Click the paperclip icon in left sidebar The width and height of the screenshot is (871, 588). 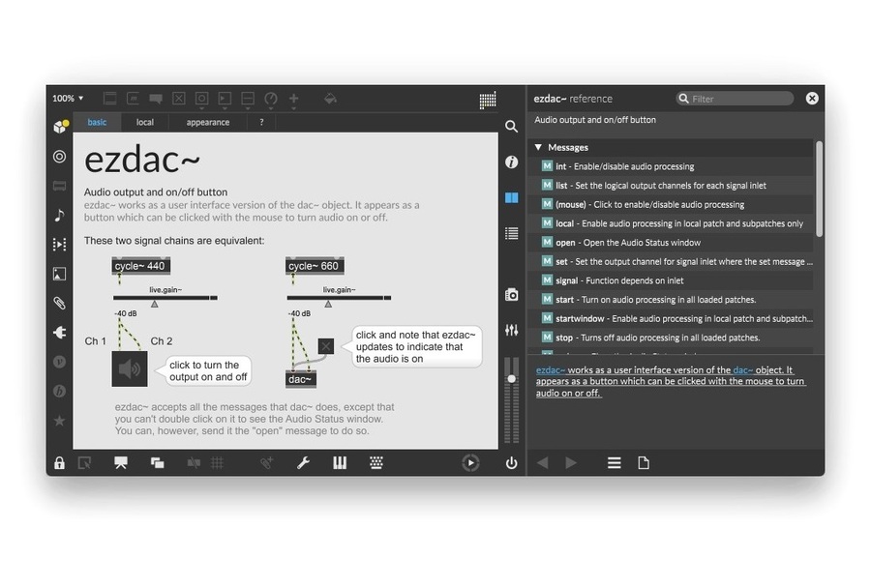(x=59, y=303)
